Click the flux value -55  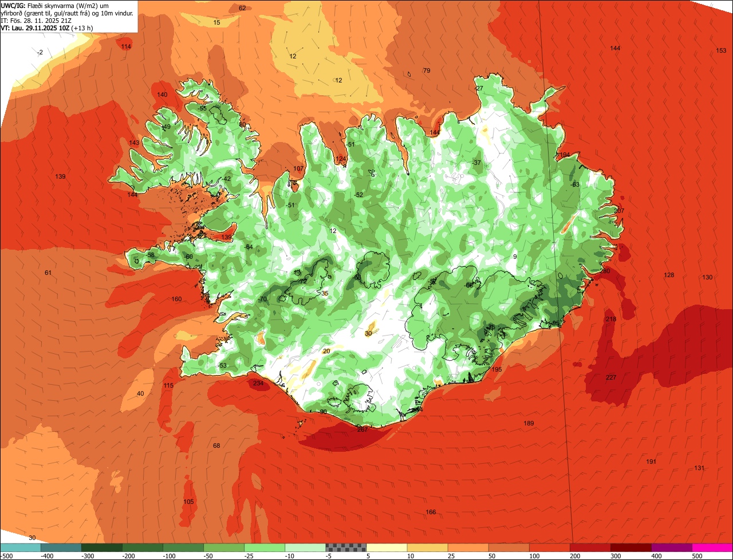pyautogui.click(x=202, y=108)
